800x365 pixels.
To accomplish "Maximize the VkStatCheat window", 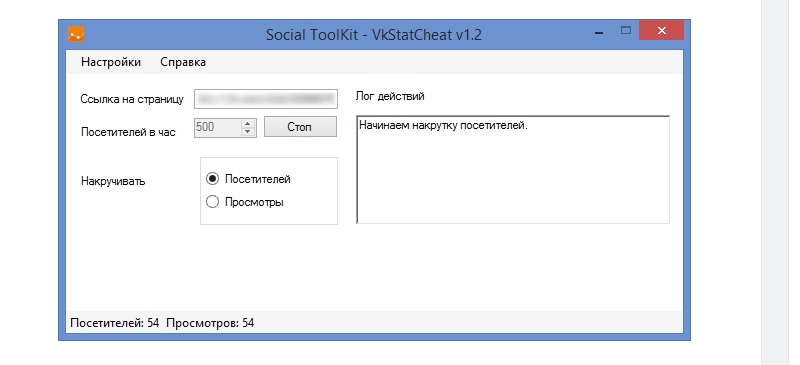I will (x=626, y=31).
